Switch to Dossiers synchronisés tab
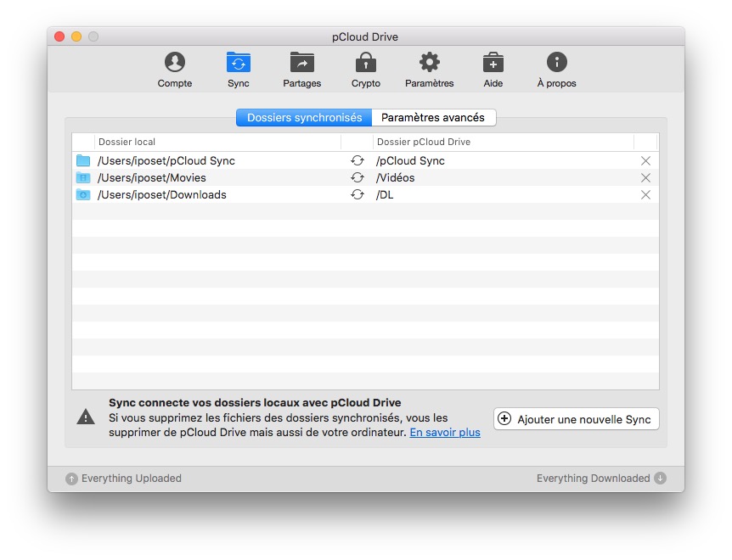732x560 pixels. [x=304, y=117]
